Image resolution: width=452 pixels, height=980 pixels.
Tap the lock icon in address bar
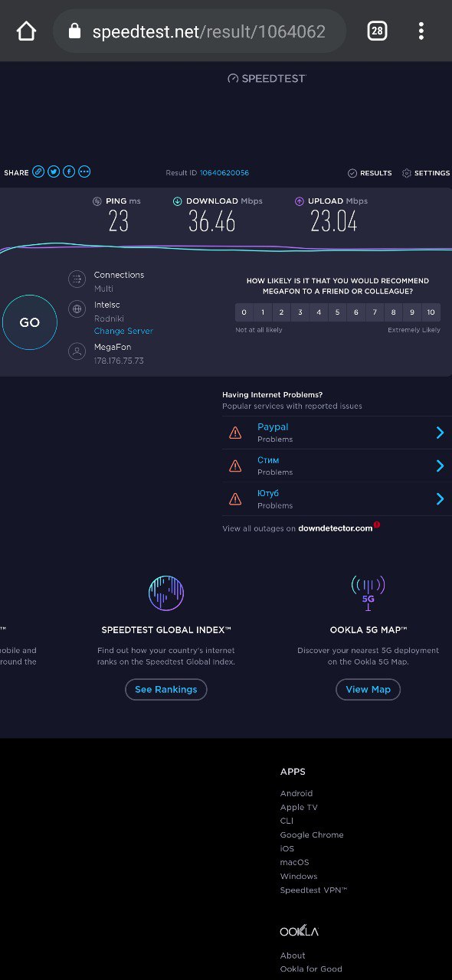coord(74,31)
